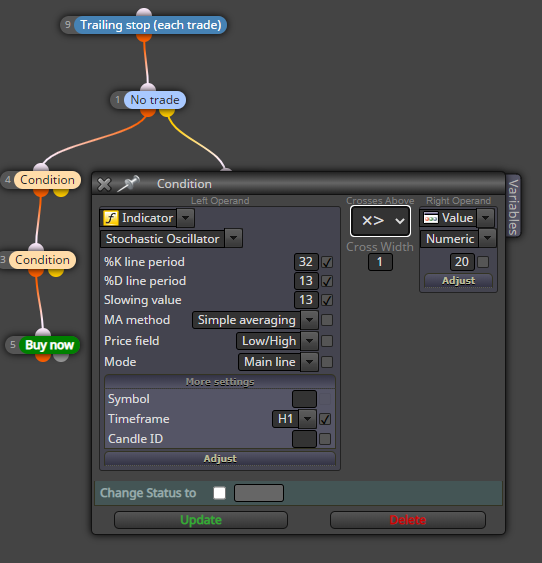The image size is (542, 563).
Task: Click the orange output connector of Buy now
Action: pos(43,358)
